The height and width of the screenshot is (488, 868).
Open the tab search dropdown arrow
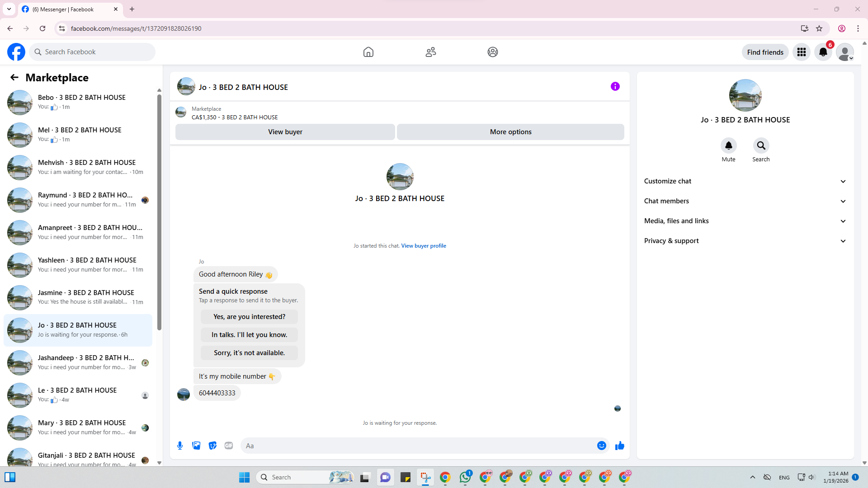tap(9, 9)
